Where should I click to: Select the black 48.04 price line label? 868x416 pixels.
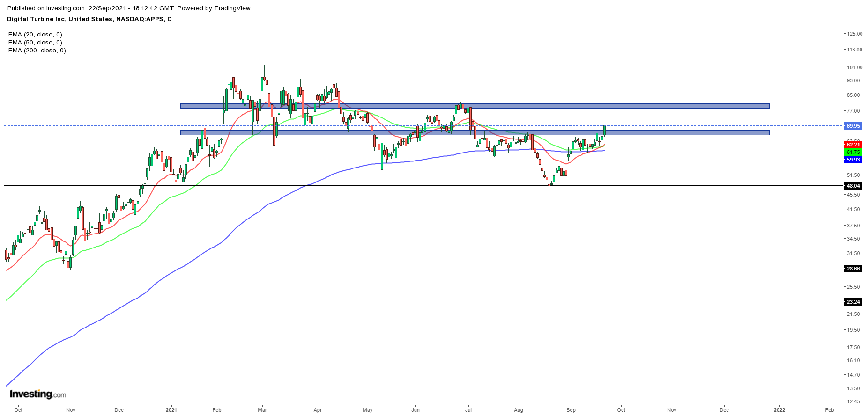click(853, 186)
